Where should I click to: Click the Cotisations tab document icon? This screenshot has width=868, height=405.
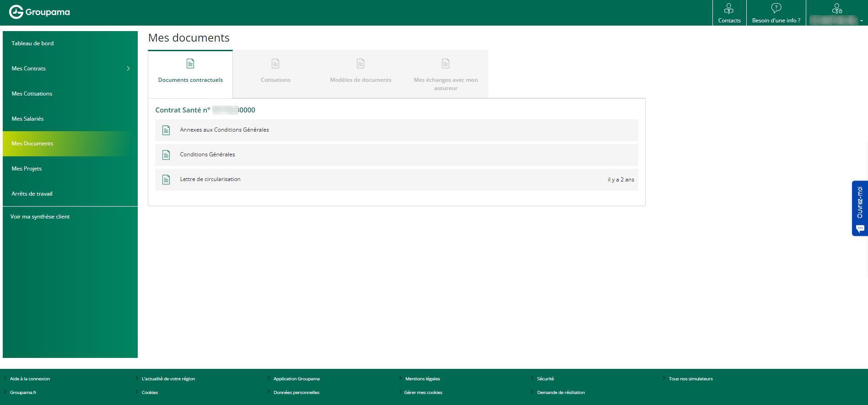275,64
